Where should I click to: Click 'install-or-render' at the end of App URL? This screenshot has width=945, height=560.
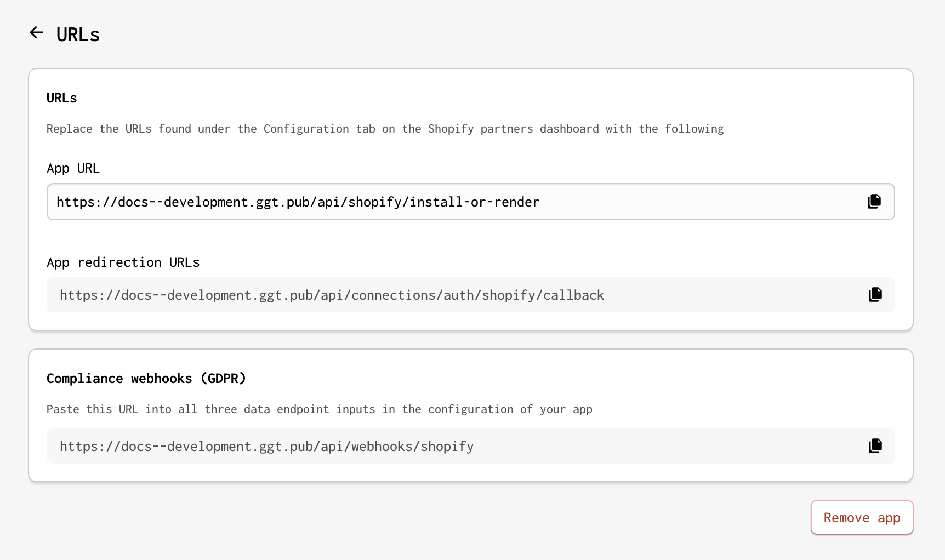[x=474, y=202]
